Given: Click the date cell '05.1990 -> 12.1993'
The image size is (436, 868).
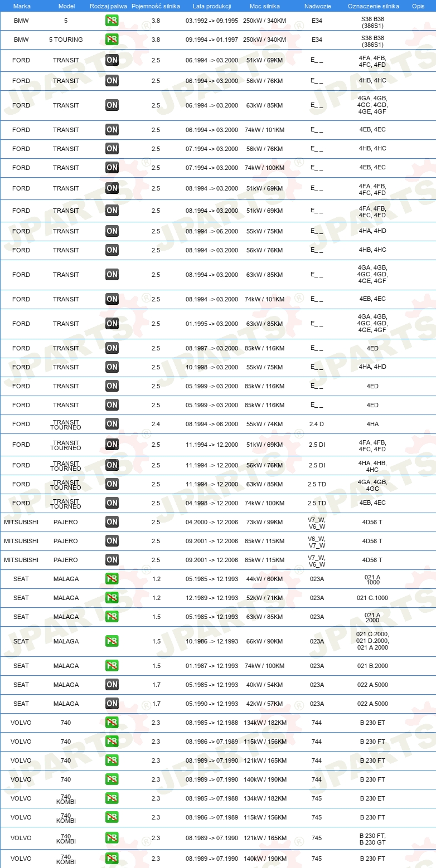Looking at the screenshot, I should 212,704.
